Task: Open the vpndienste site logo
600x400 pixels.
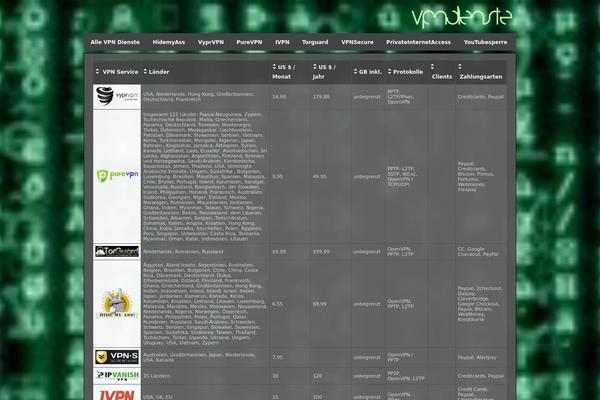Action: coord(461,17)
